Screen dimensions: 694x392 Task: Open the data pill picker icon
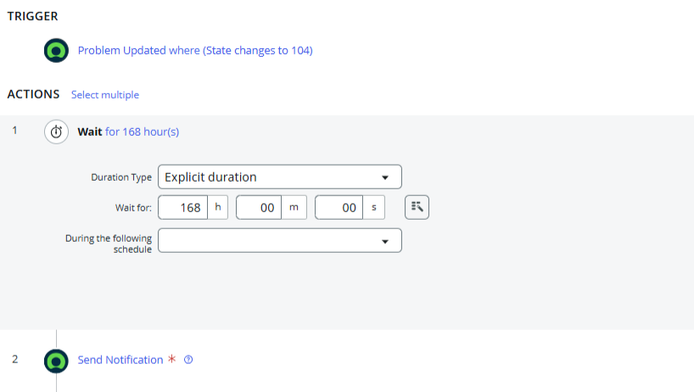point(417,207)
